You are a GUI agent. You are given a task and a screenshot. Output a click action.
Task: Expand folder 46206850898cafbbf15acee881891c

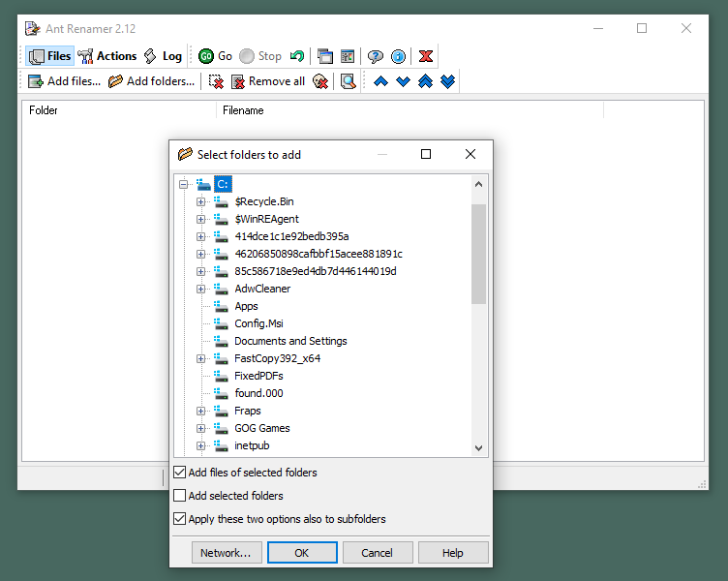(x=200, y=254)
